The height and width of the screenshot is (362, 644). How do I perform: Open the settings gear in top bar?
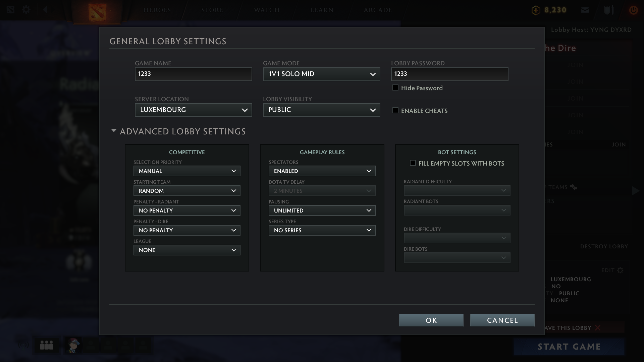click(26, 9)
